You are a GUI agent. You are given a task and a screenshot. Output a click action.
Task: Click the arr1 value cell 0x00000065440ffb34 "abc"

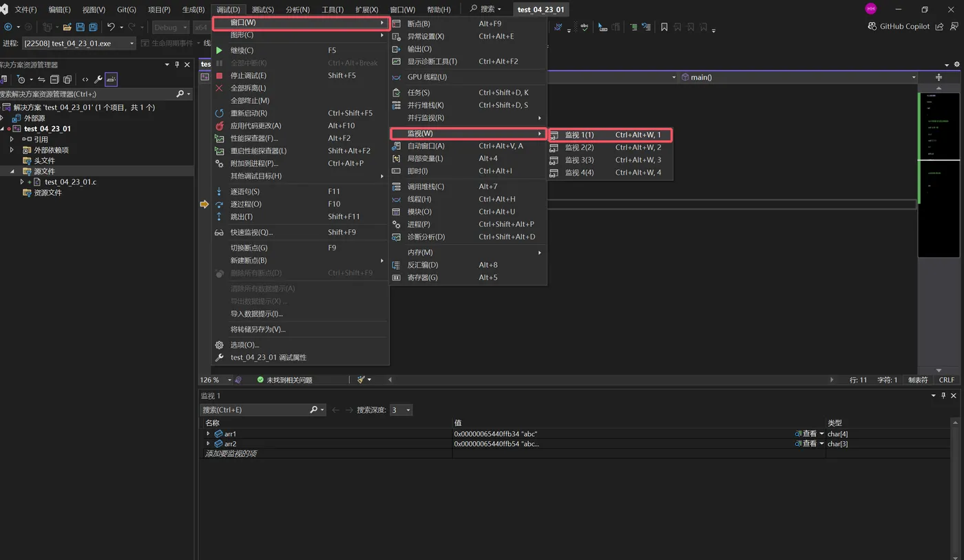[x=496, y=434]
